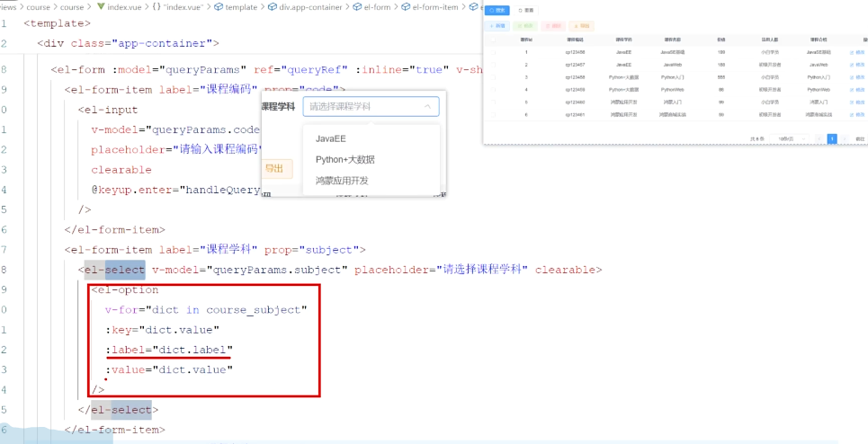Click v-for="dict in course_subject" line

(206, 310)
